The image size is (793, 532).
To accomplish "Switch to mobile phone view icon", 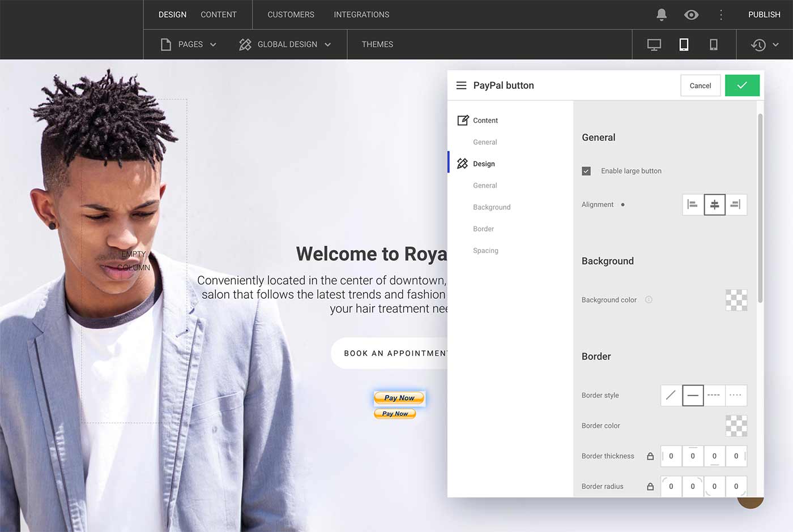I will click(714, 45).
